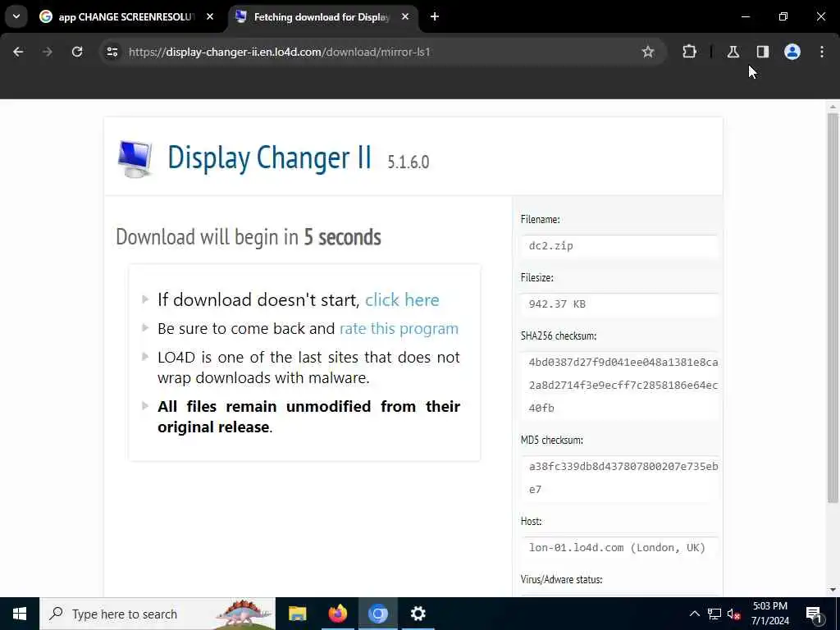Viewport: 840px width, 630px height.
Task: Open File Explorer from the taskbar
Action: click(297, 614)
